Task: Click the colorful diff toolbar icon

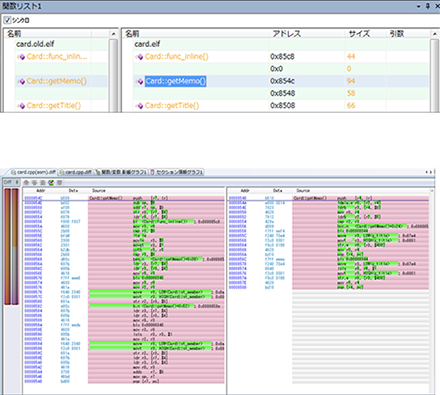Action: click(x=51, y=183)
